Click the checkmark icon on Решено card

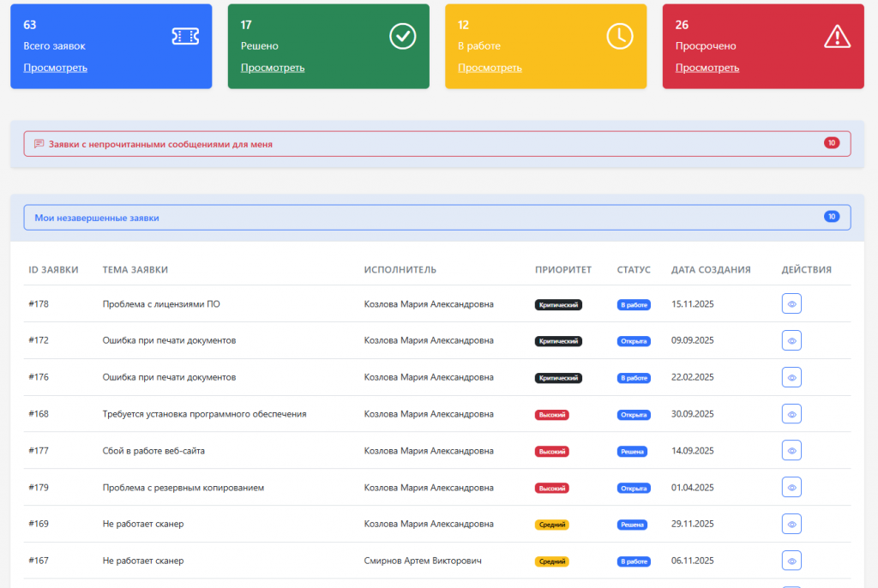pyautogui.click(x=402, y=35)
